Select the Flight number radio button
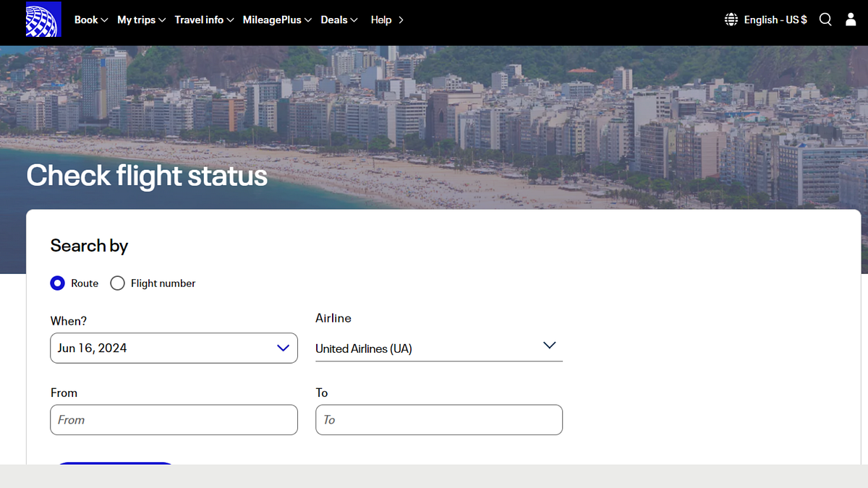Image resolution: width=868 pixels, height=488 pixels. (117, 283)
